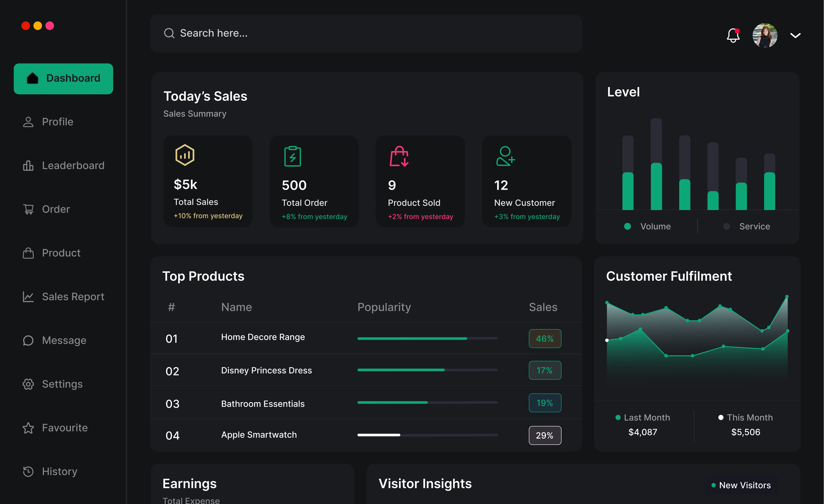Viewport: 824px width, 504px height.
Task: Toggle the Service legend in Level chart
Action: click(748, 226)
